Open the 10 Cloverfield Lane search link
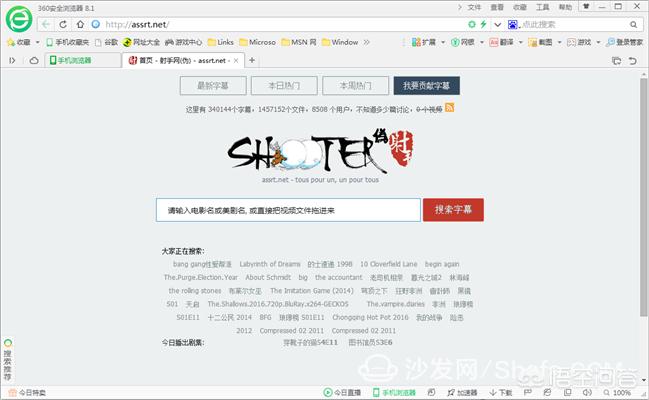 click(389, 264)
